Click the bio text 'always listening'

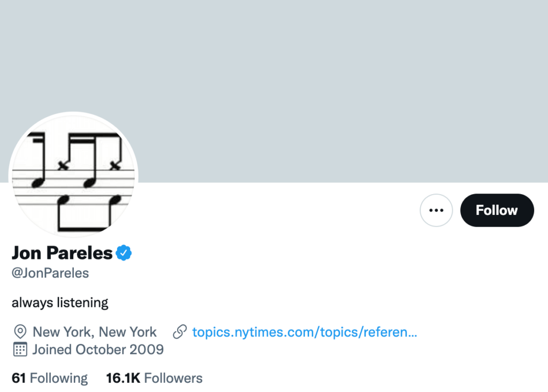point(60,303)
